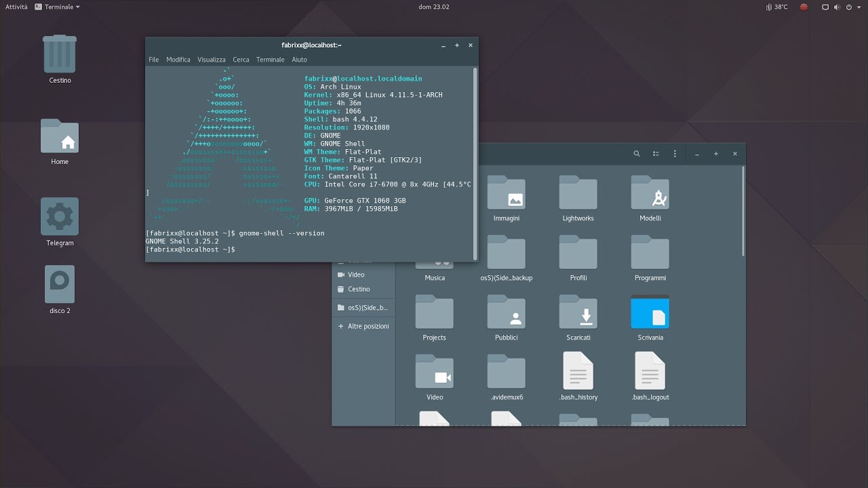This screenshot has height=488, width=868.
Task: Open the disco 2 desktop icon
Action: [60, 284]
